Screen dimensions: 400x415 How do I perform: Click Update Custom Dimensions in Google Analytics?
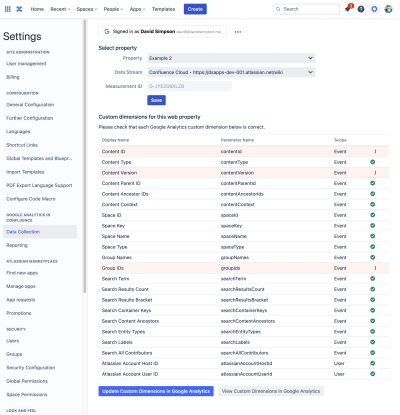point(156,391)
